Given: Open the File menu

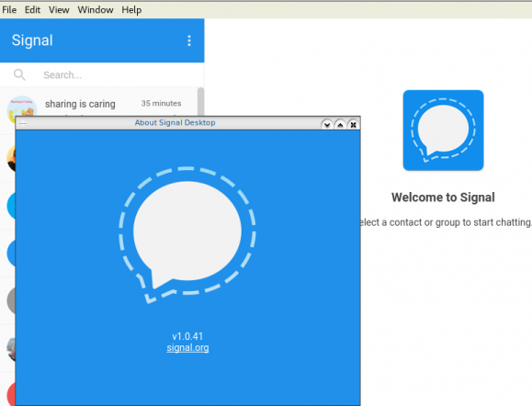Looking at the screenshot, I should 9,10.
